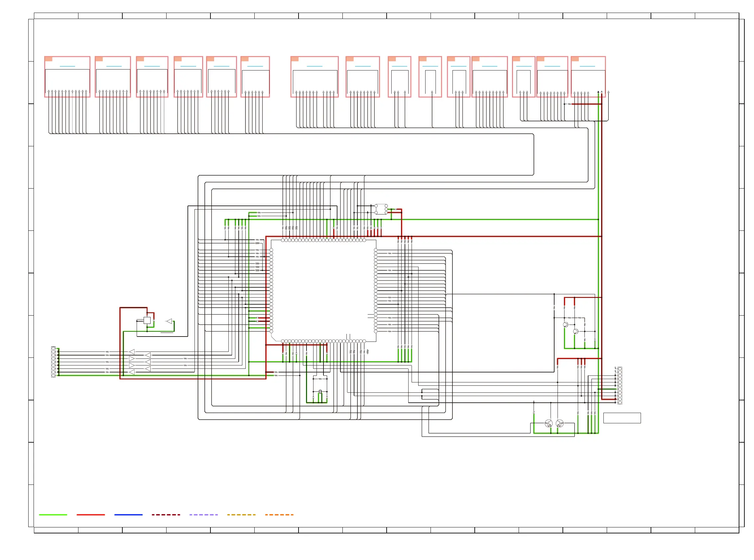Select the small oscillator component above the IC
Screen dimensions: 754x560
tap(381, 209)
